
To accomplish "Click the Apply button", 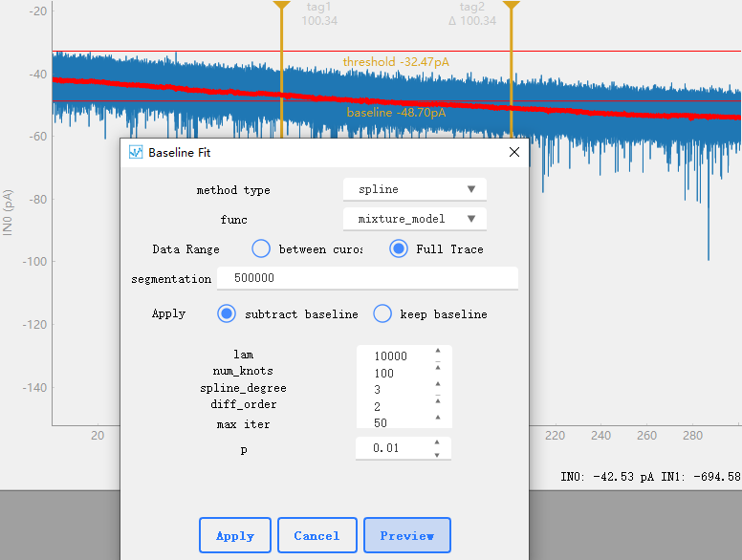I will click(x=235, y=535).
